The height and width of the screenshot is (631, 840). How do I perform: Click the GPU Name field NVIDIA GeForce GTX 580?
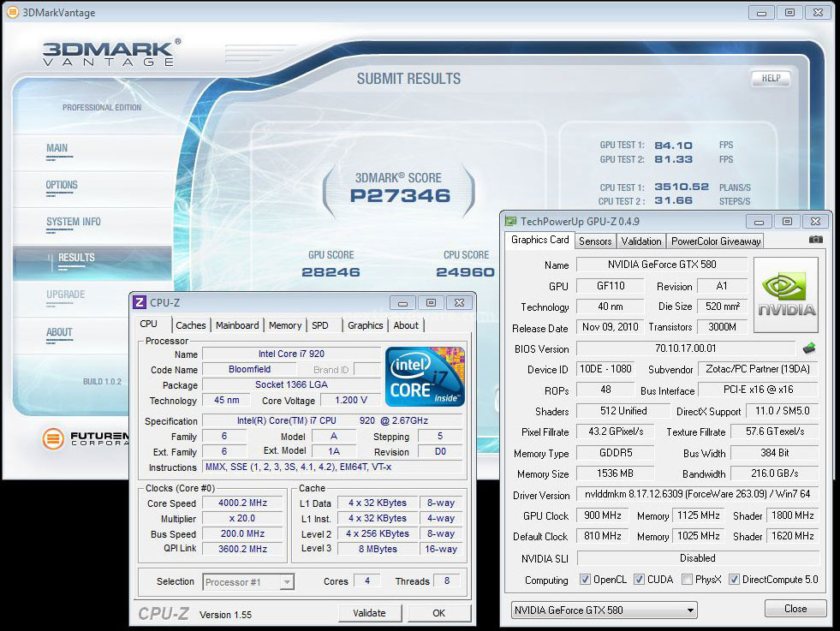click(x=662, y=265)
